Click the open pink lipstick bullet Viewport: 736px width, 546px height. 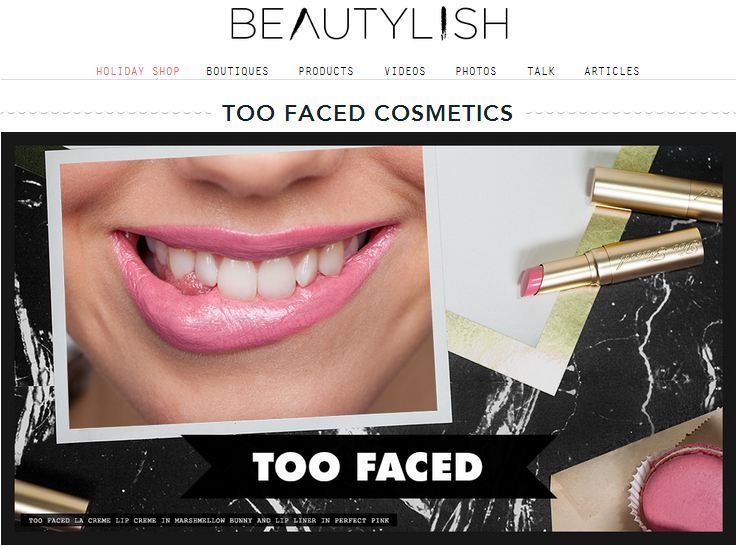pyautogui.click(x=531, y=280)
